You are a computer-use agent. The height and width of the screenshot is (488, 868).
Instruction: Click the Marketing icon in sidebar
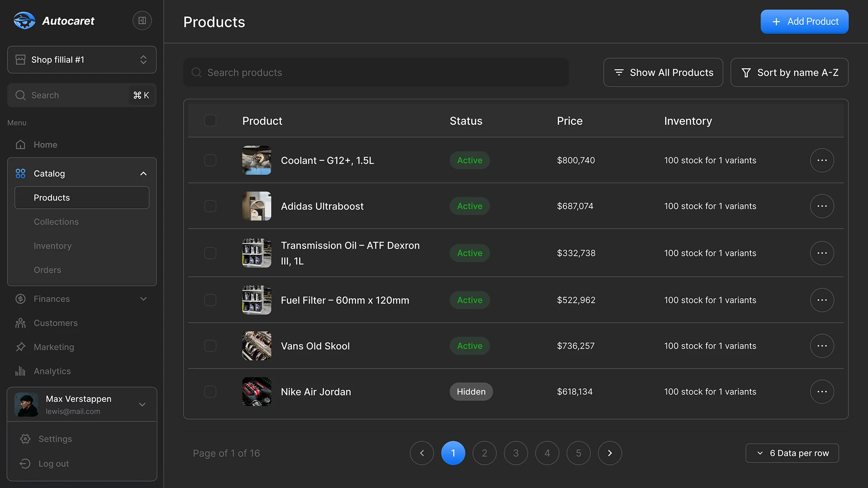coord(21,347)
